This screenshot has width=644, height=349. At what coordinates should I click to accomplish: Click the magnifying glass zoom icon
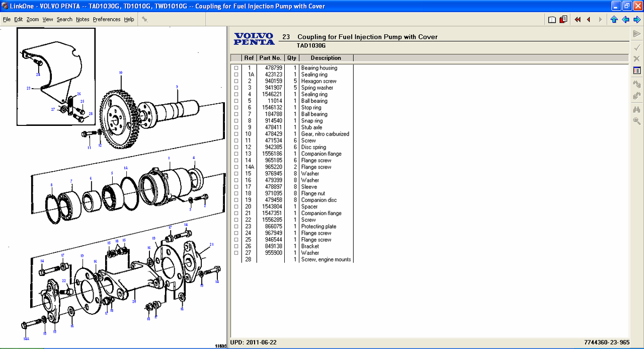pyautogui.click(x=637, y=121)
